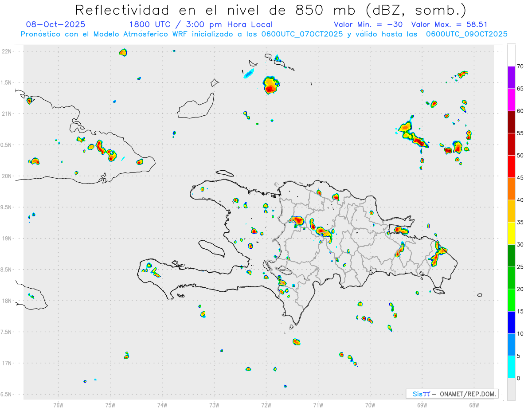Select the "17N" latitude tick label
Viewport: 532px width, 411px height.
[x=6, y=363]
